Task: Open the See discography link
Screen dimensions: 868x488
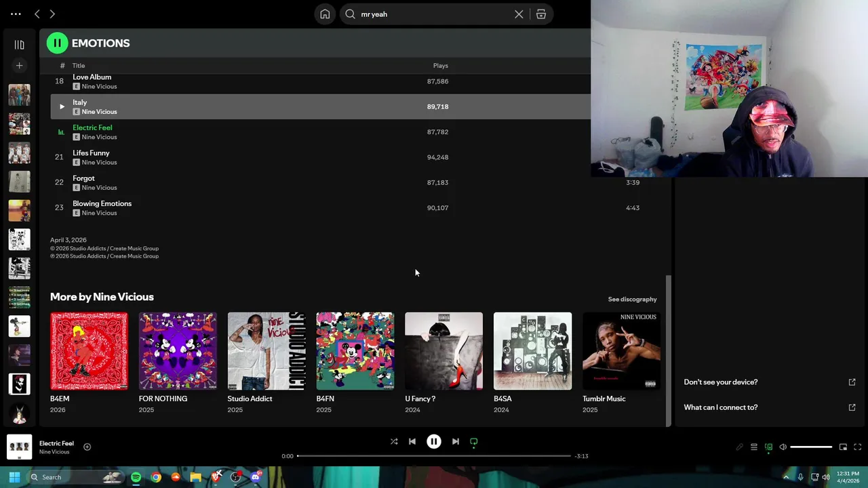Action: tap(632, 300)
